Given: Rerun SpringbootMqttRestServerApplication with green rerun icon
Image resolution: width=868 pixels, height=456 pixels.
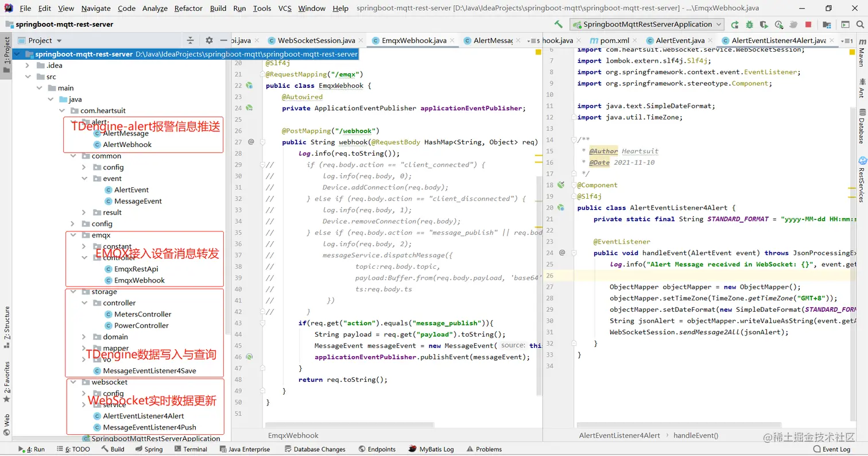Looking at the screenshot, I should pos(735,24).
